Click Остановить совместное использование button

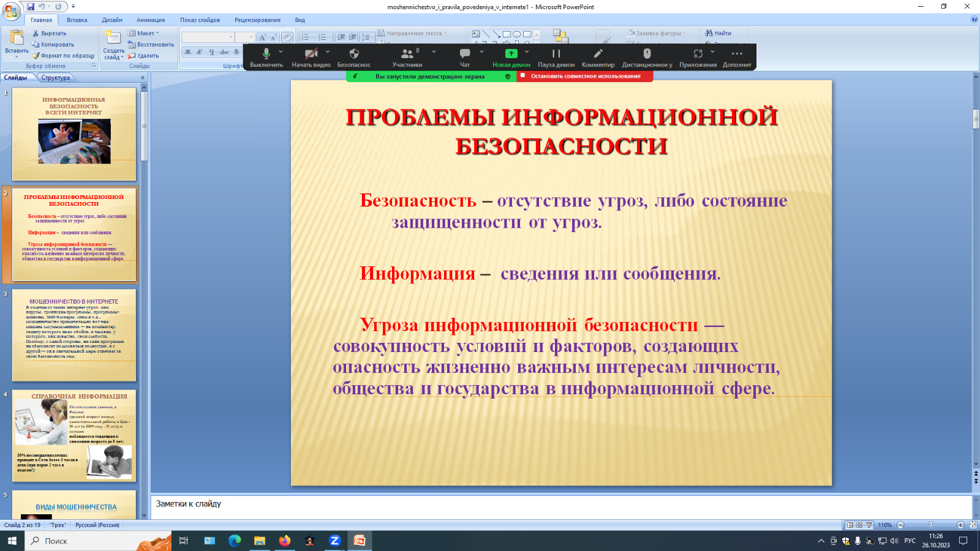point(585,77)
